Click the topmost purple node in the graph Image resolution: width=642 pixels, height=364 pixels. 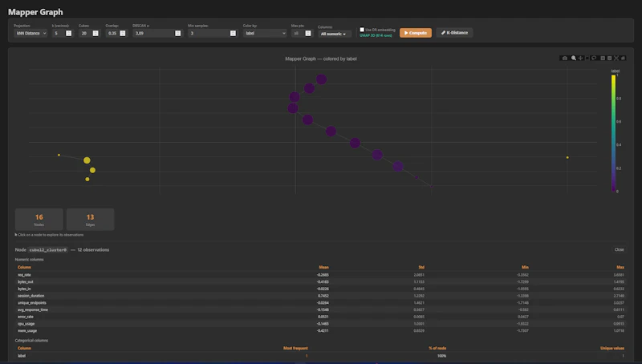pyautogui.click(x=322, y=79)
